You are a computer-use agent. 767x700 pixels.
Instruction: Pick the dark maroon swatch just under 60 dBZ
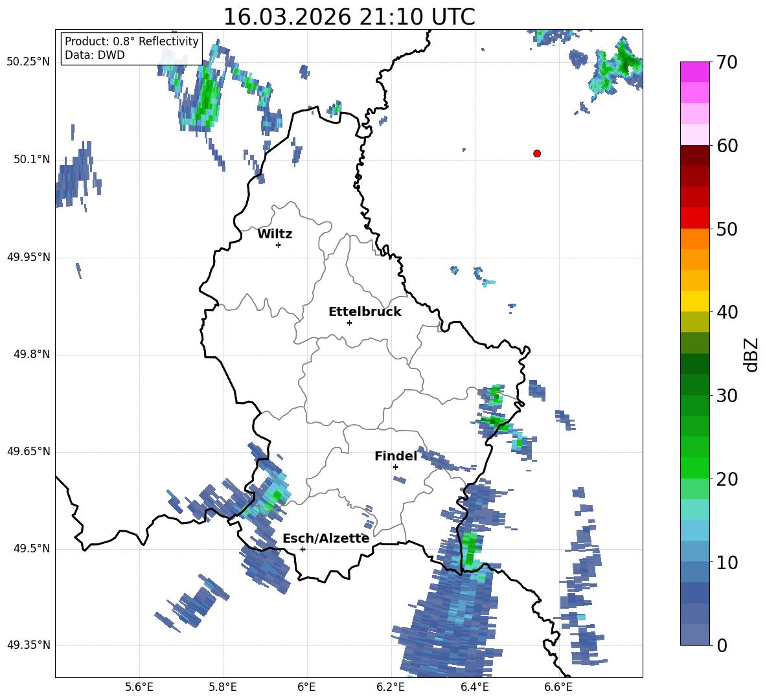pos(694,155)
